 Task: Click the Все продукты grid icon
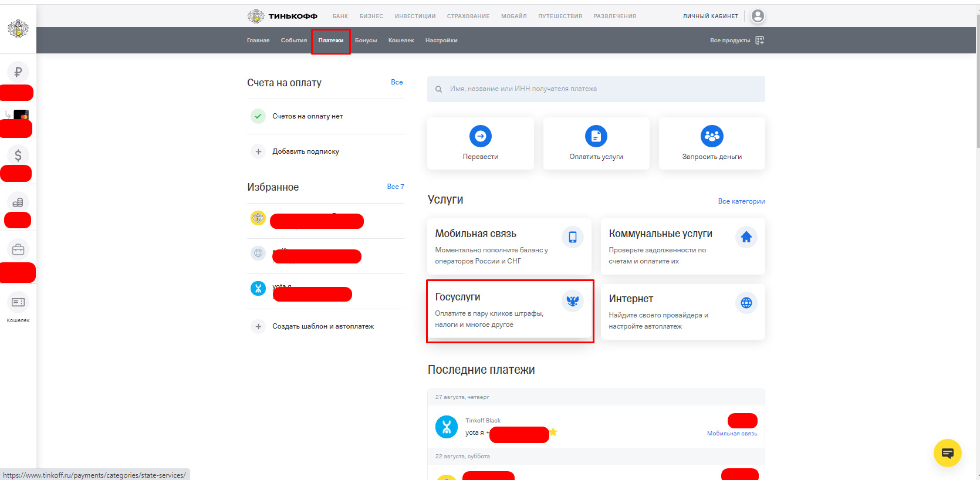tap(760, 40)
